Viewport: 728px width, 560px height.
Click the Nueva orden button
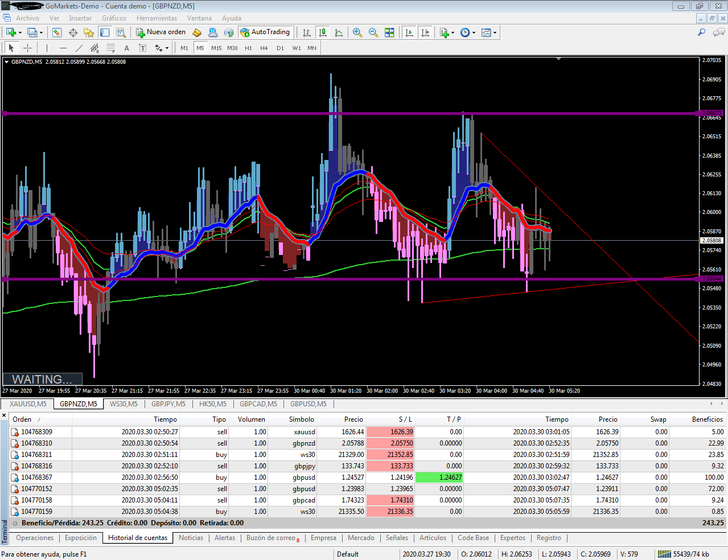coord(161,32)
